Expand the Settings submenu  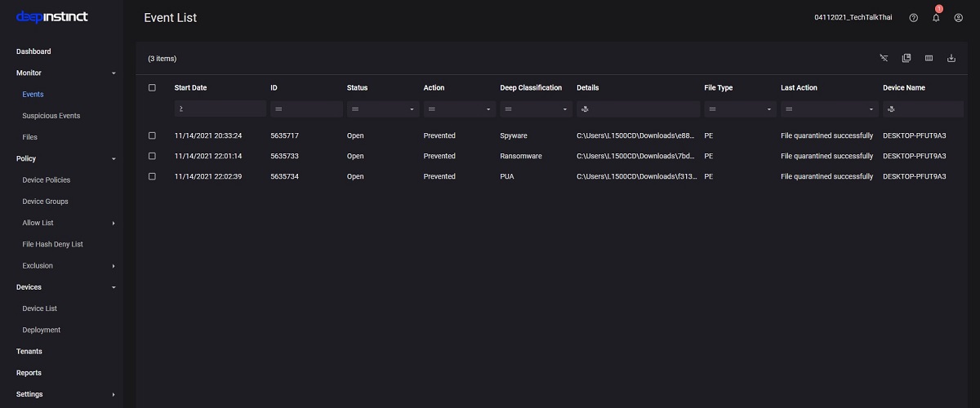[x=114, y=394]
